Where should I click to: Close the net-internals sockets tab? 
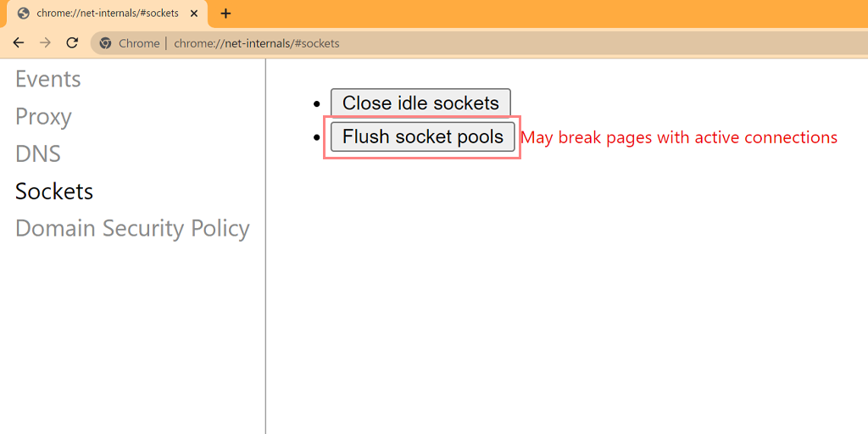point(194,14)
